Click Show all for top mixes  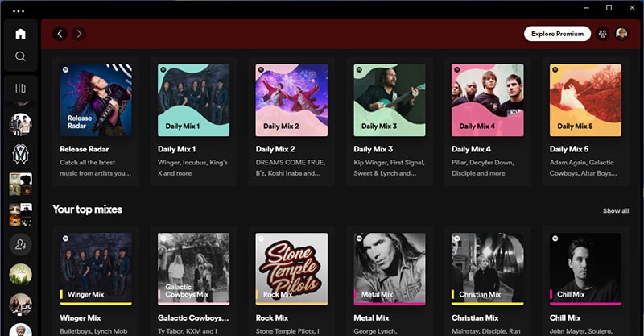tap(616, 210)
